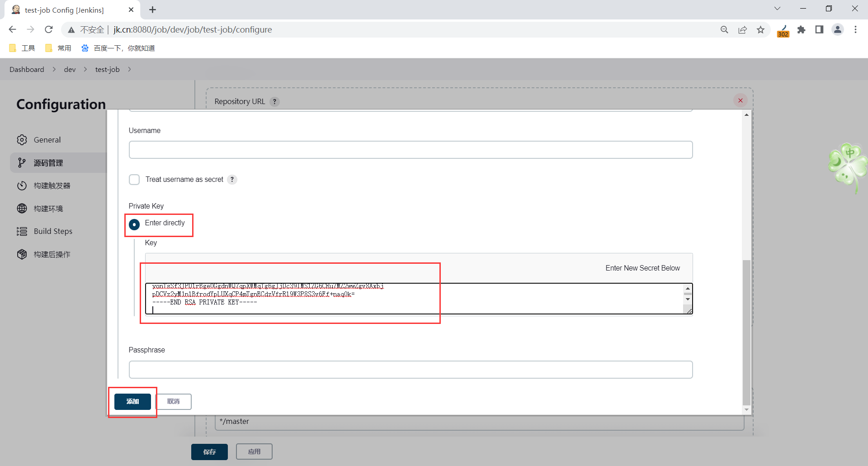
Task: Open the 百度一下 bookmark
Action: pyautogui.click(x=118, y=48)
